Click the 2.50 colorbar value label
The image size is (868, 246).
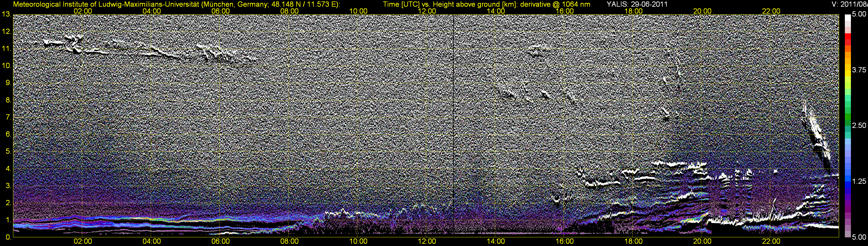pyautogui.click(x=859, y=125)
